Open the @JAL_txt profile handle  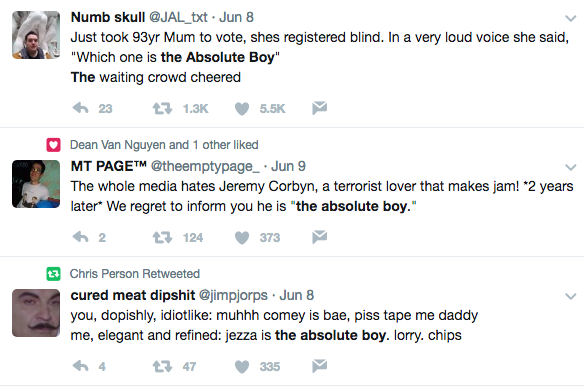coord(178,17)
